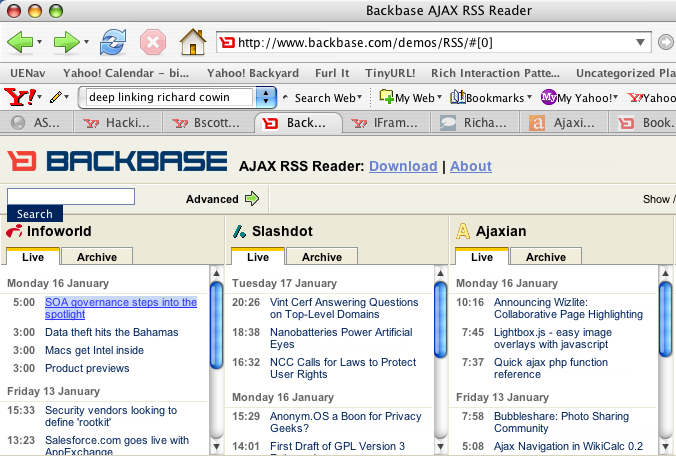Open the About link

(x=470, y=166)
